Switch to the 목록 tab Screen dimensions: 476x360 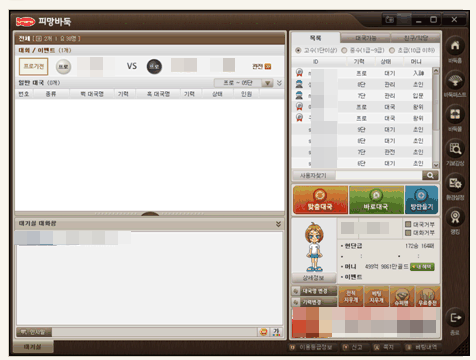pos(315,38)
